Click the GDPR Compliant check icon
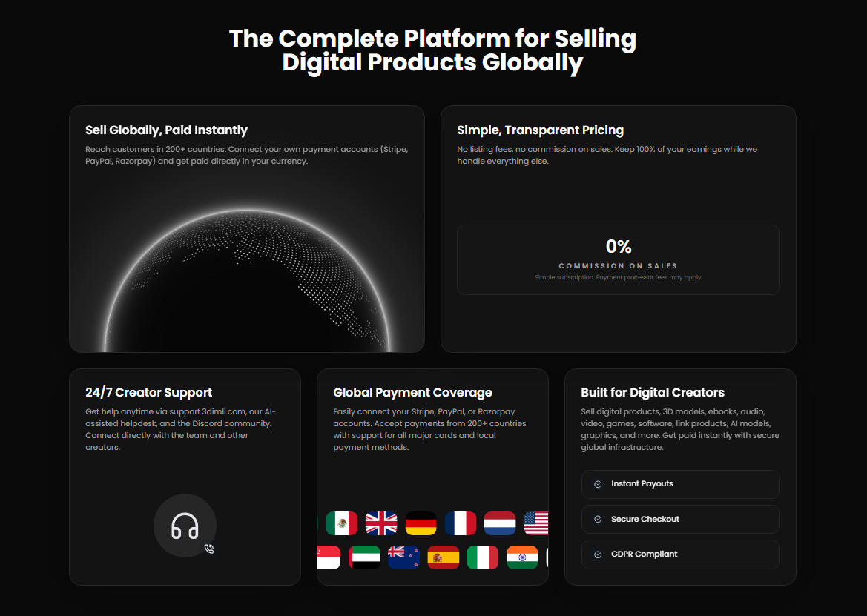Viewport: 867px width, 616px height. 598,554
